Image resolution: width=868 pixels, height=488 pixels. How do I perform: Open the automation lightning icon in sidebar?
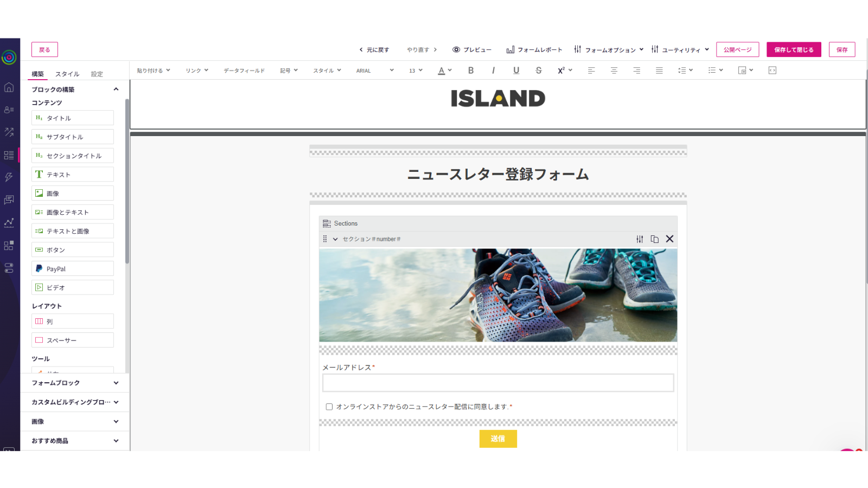pos(9,177)
